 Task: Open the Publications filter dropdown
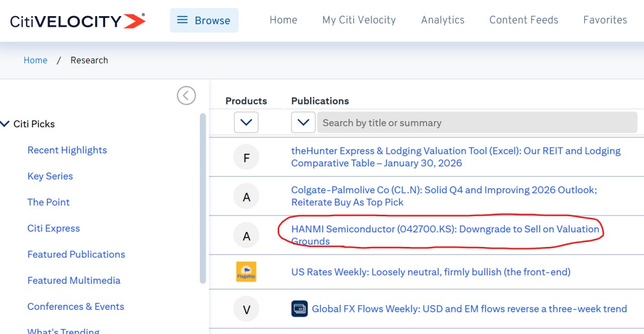pos(303,122)
